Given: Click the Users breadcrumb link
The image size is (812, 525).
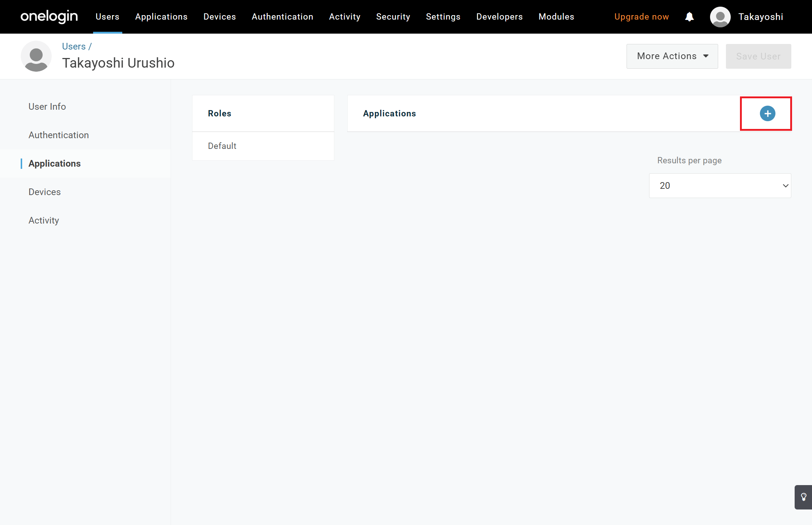Looking at the screenshot, I should 74,47.
